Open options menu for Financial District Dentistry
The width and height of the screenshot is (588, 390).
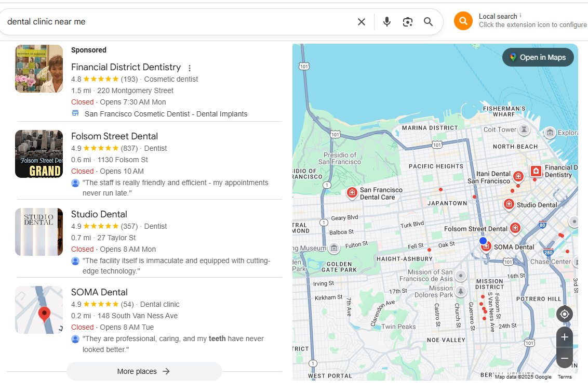coord(190,68)
